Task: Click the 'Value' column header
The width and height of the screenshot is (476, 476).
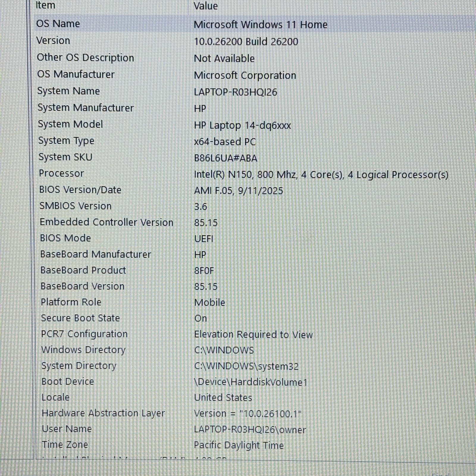Action: [206, 6]
